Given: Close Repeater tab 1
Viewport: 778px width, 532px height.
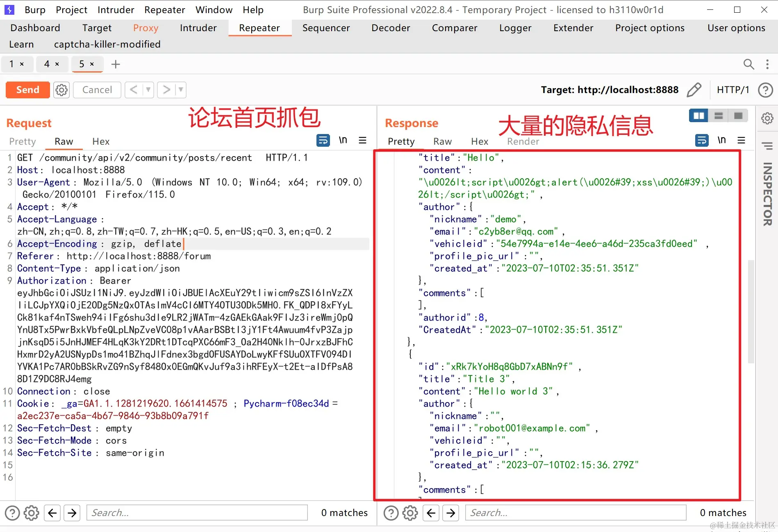Looking at the screenshot, I should (22, 64).
